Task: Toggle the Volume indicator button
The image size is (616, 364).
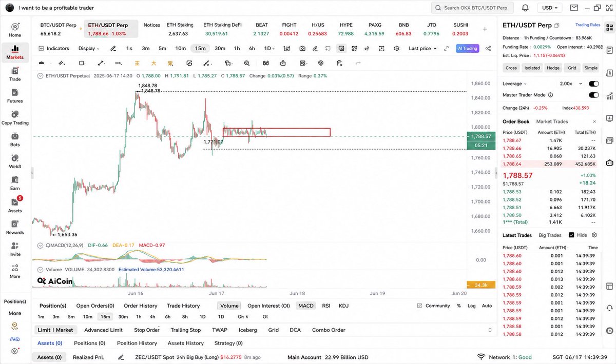Action: coord(229,306)
